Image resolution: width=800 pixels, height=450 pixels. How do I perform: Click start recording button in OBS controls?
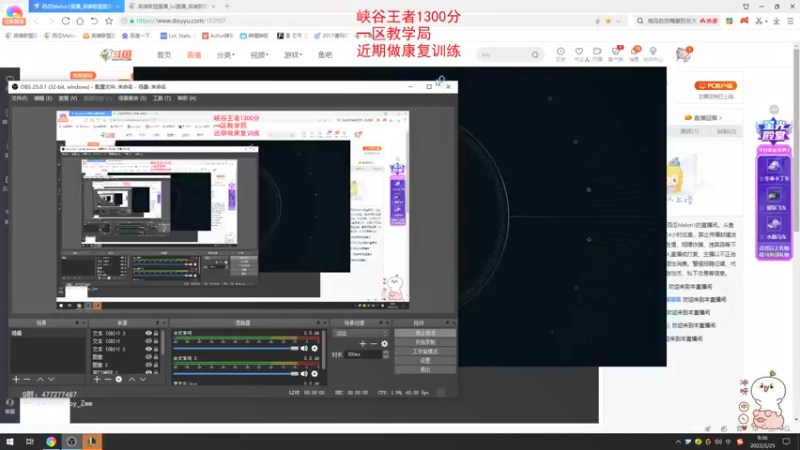tap(425, 342)
